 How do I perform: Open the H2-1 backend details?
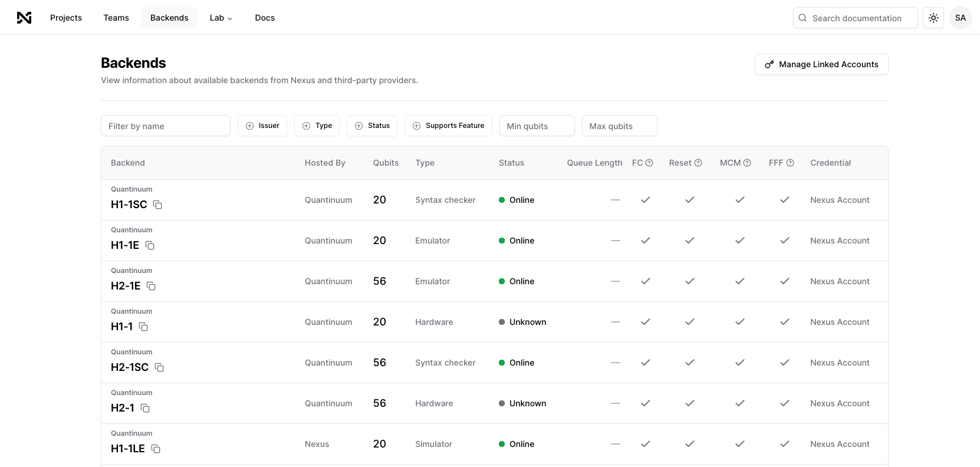123,408
